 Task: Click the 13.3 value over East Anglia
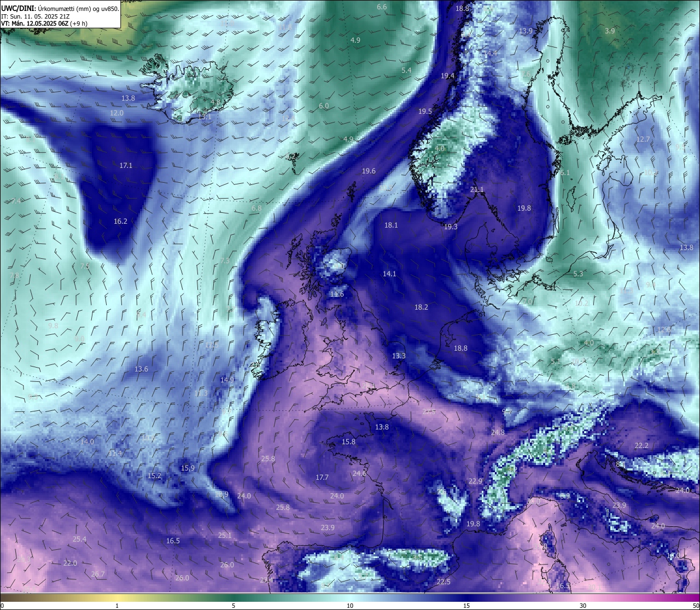click(399, 356)
